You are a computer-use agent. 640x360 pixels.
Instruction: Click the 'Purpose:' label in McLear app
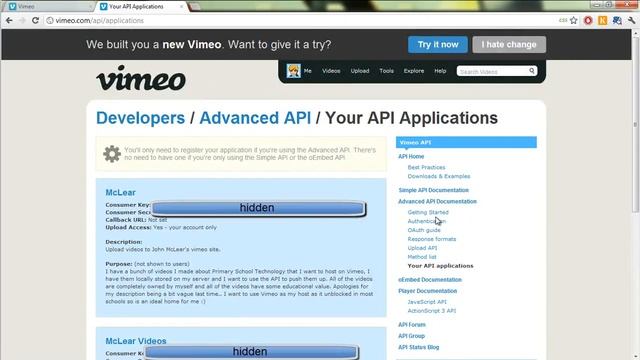click(119, 264)
